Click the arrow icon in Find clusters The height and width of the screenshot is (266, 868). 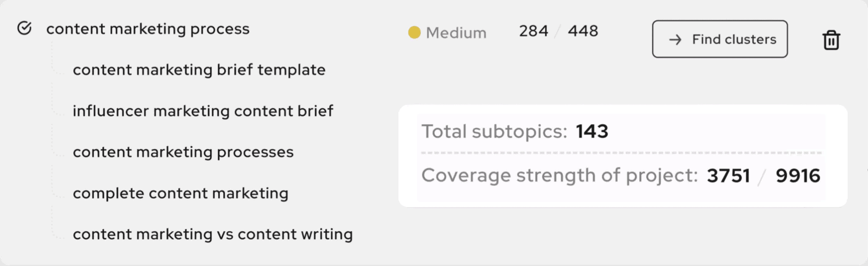[x=675, y=40]
